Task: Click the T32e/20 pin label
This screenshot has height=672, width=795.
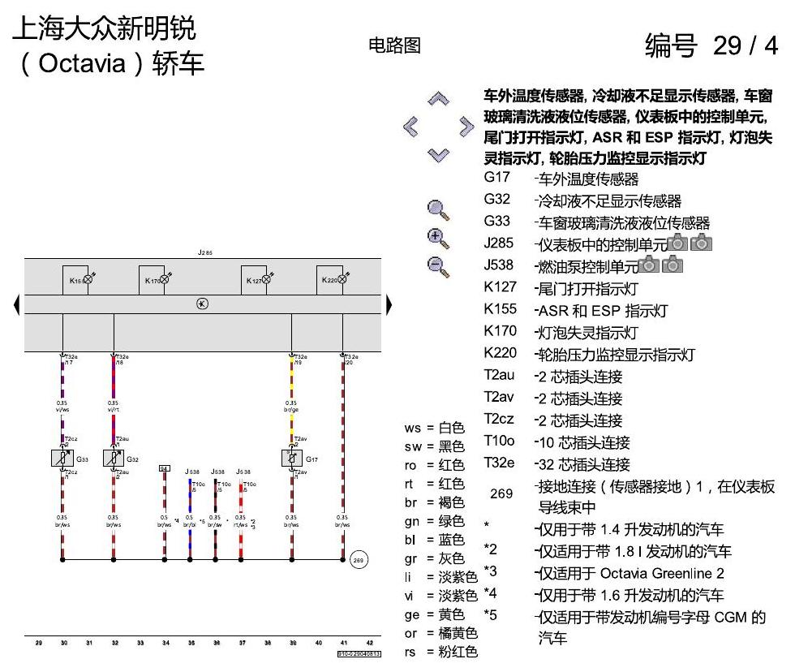Action: 351,360
